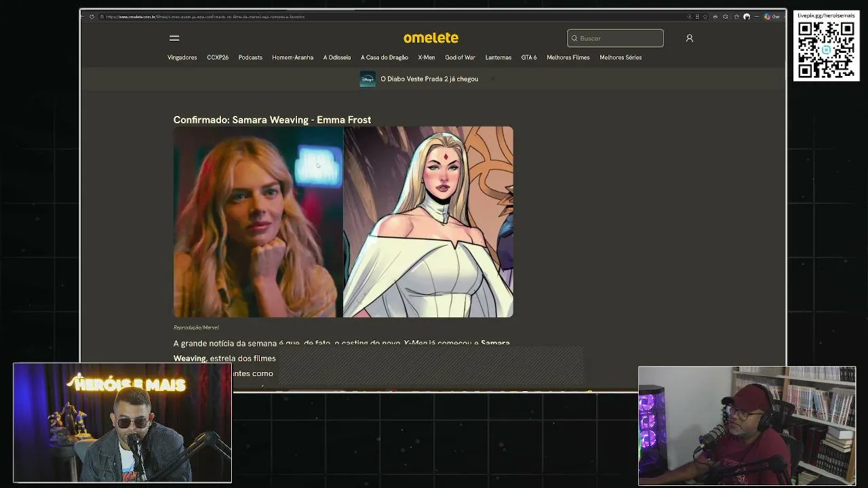Viewport: 868px width, 488px height.
Task: Refresh the page in the browser
Action: 92,17
